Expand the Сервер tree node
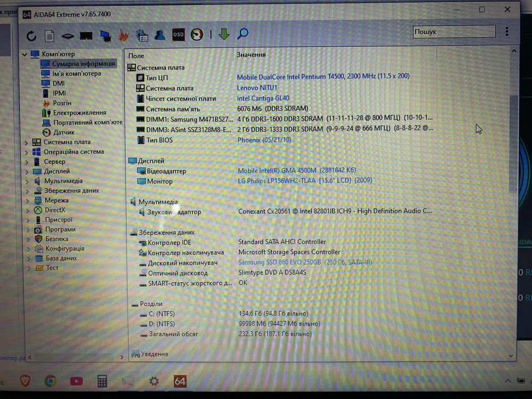This screenshot has height=399, width=532. tap(27, 162)
